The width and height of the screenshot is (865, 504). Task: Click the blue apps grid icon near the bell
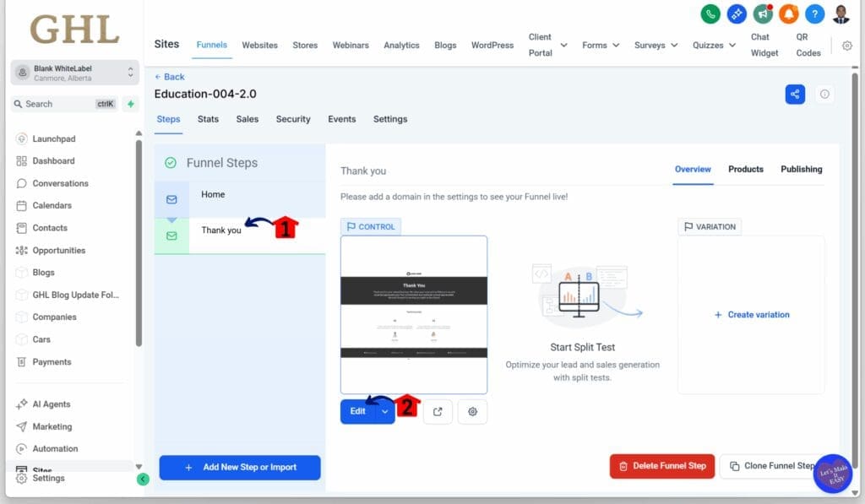click(737, 14)
